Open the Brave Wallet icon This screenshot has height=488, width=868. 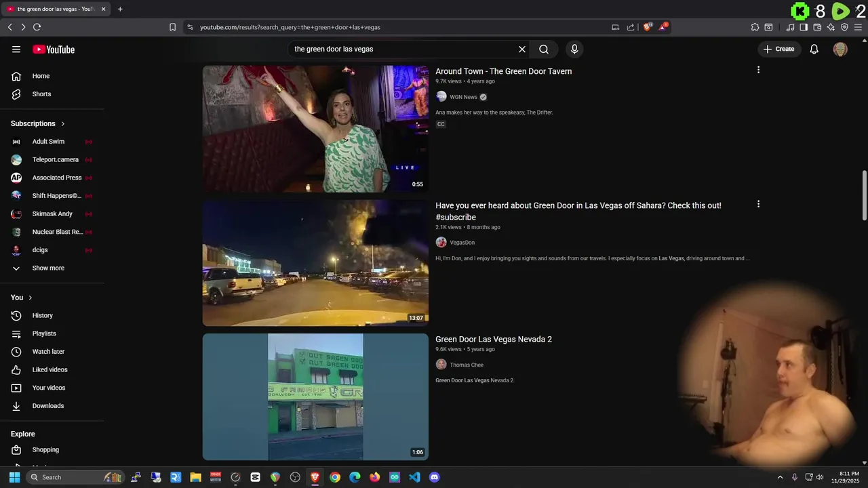[x=817, y=27]
